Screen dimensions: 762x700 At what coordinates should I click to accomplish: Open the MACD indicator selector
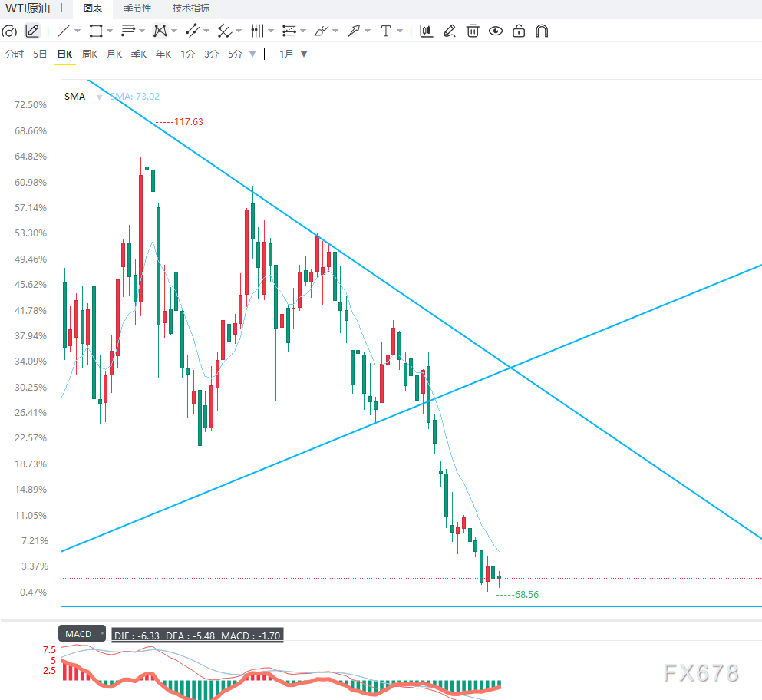pyautogui.click(x=82, y=634)
